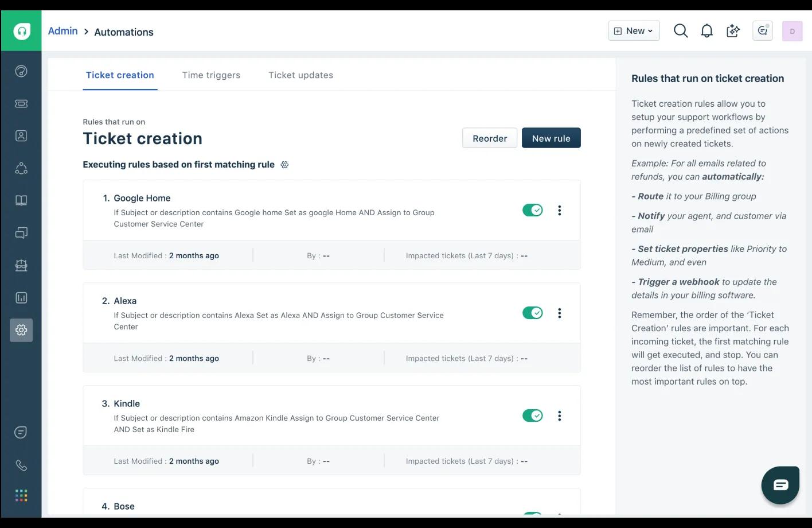Open three-dot menu for Kindle rule
812x528 pixels.
[x=560, y=416]
